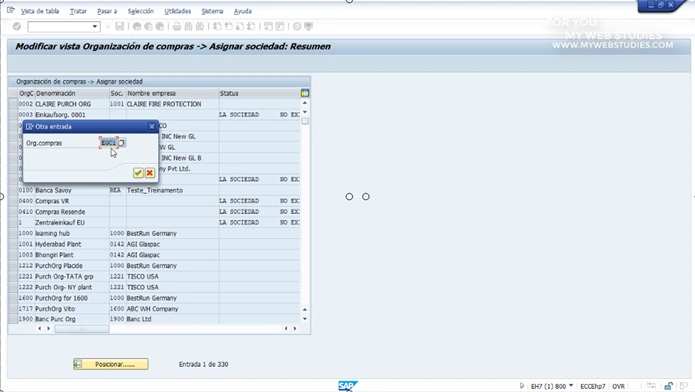Click the session menu icon left of Vista de tabla
This screenshot has height=392, width=695.
click(x=11, y=10)
